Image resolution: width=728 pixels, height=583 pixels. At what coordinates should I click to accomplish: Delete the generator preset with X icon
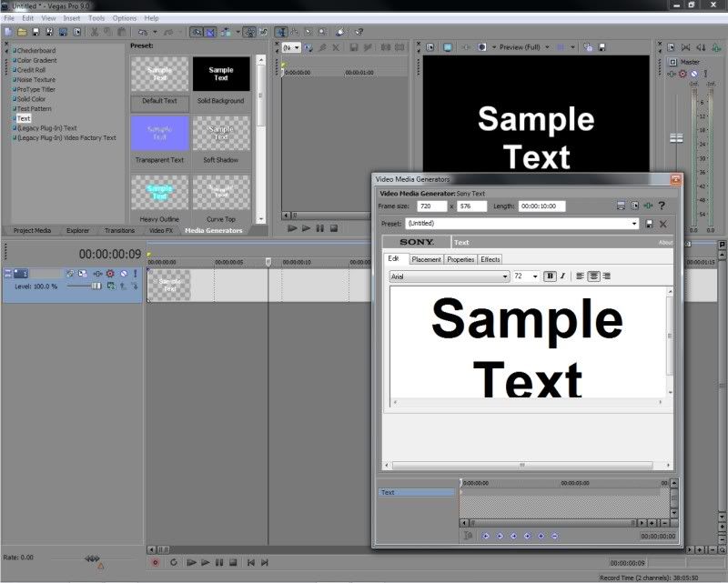pos(663,224)
